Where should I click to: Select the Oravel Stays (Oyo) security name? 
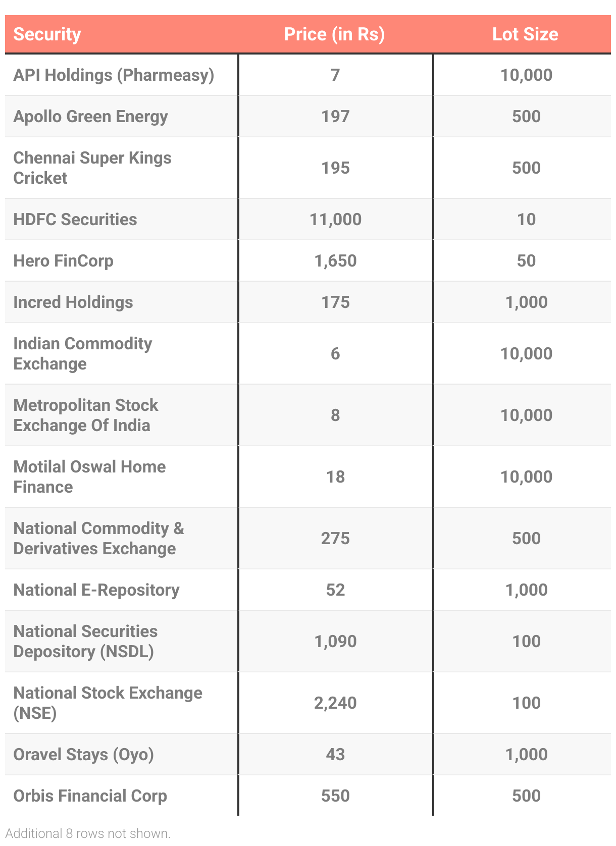83,755
